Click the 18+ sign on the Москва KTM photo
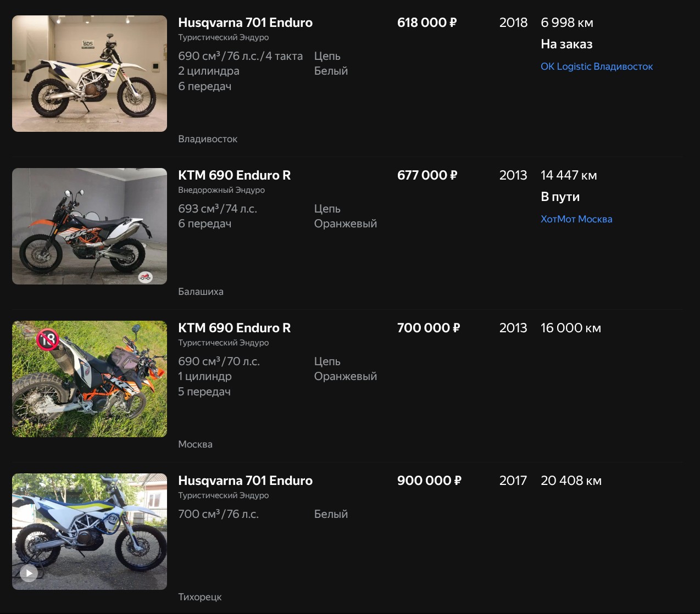This screenshot has height=614, width=700. tap(48, 340)
